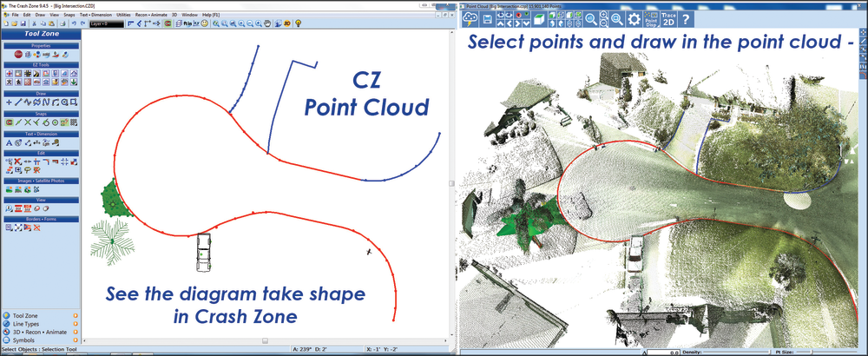Select the pickup truck symbol in the diagram
This screenshot has width=868, height=356.
(x=204, y=251)
